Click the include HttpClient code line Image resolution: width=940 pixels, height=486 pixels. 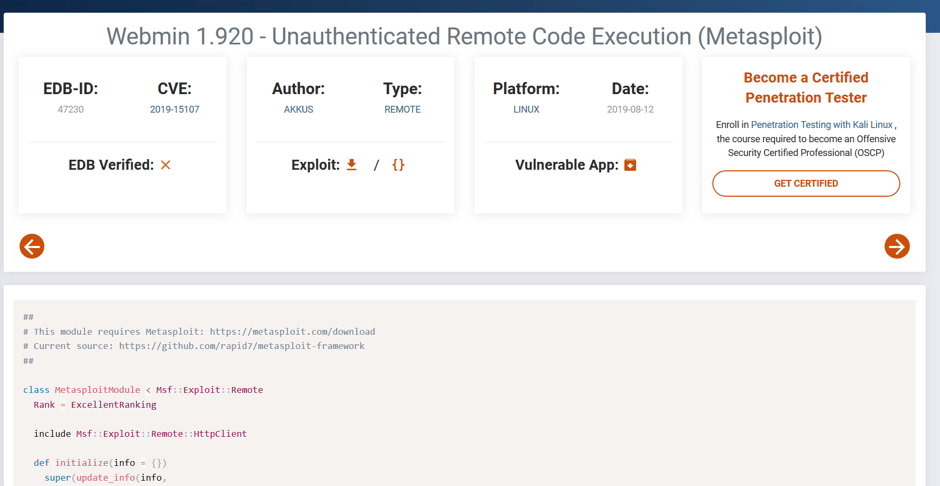pyautogui.click(x=140, y=433)
